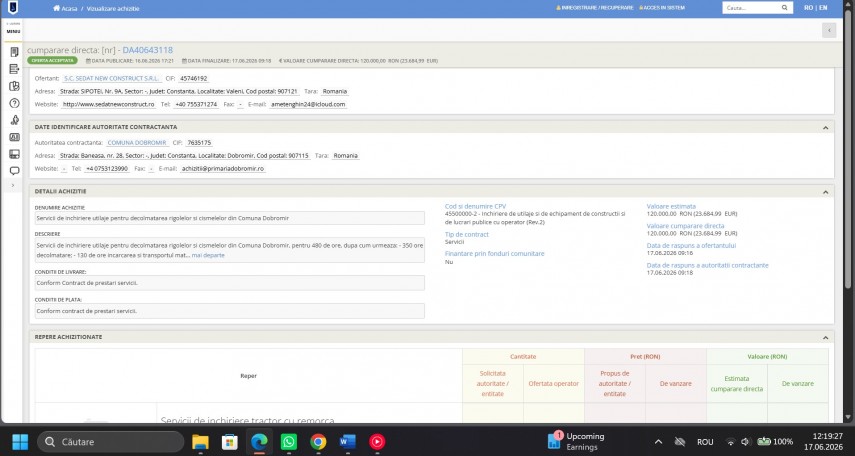This screenshot has height=456, width=855.
Task: Open the sidebar monitor statistics icon
Action: [14, 137]
